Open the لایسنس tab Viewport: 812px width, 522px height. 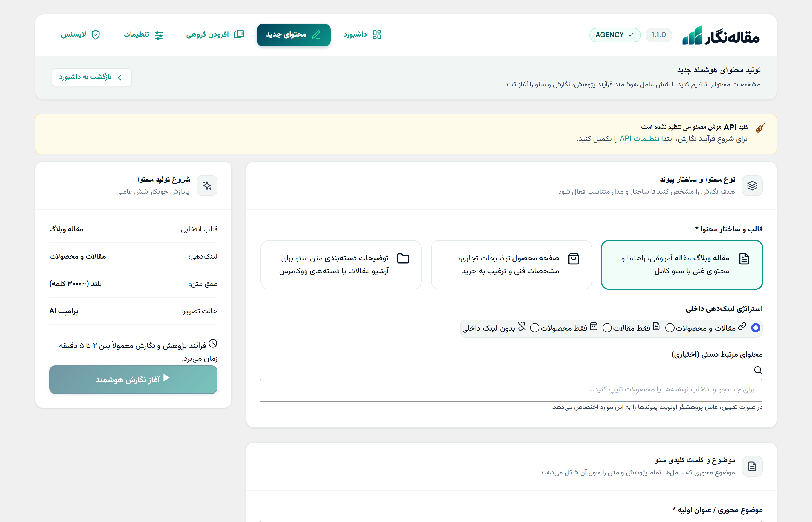click(80, 35)
